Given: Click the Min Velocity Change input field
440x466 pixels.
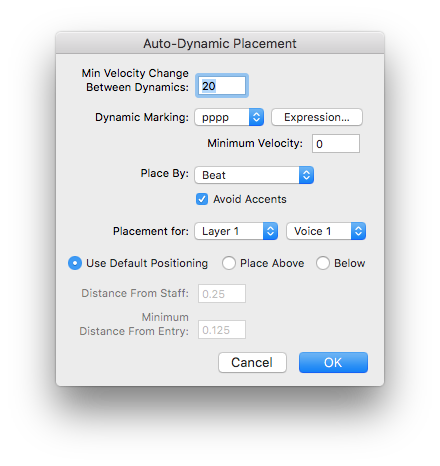Looking at the screenshot, I should [x=222, y=86].
